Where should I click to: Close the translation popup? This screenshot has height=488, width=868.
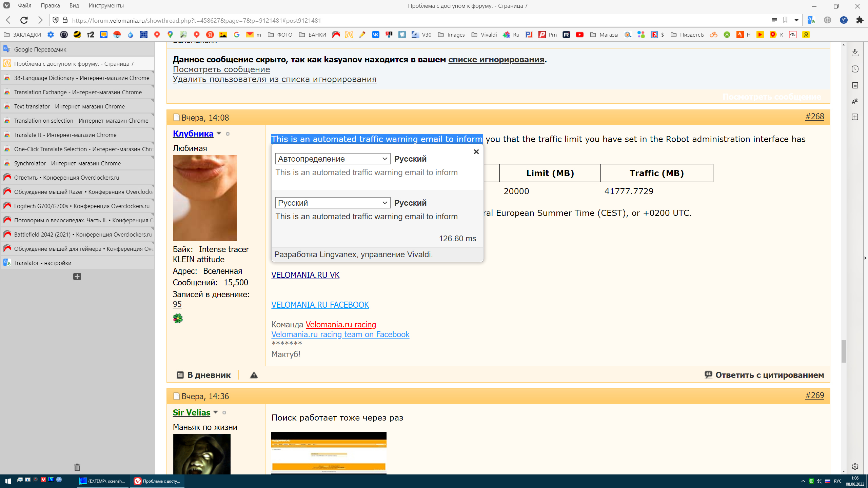[476, 152]
